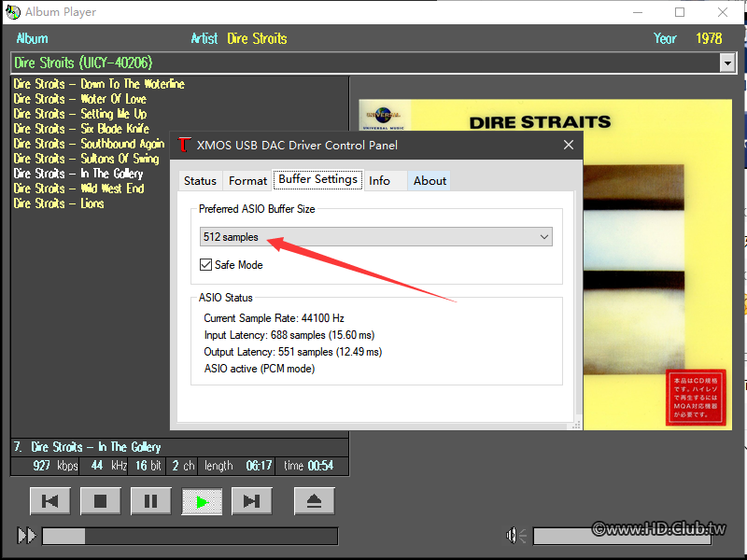Click the green play button
This screenshot has height=560, width=747.
[202, 501]
